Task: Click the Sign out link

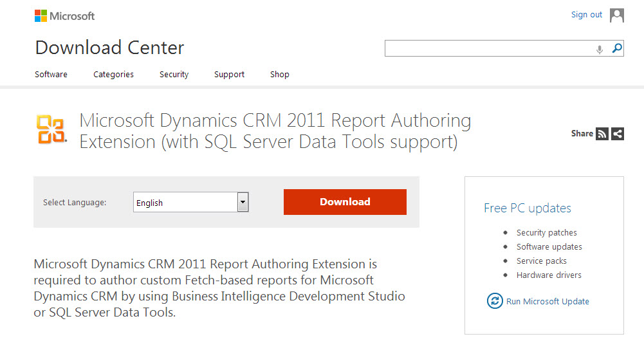Action: pyautogui.click(x=587, y=15)
